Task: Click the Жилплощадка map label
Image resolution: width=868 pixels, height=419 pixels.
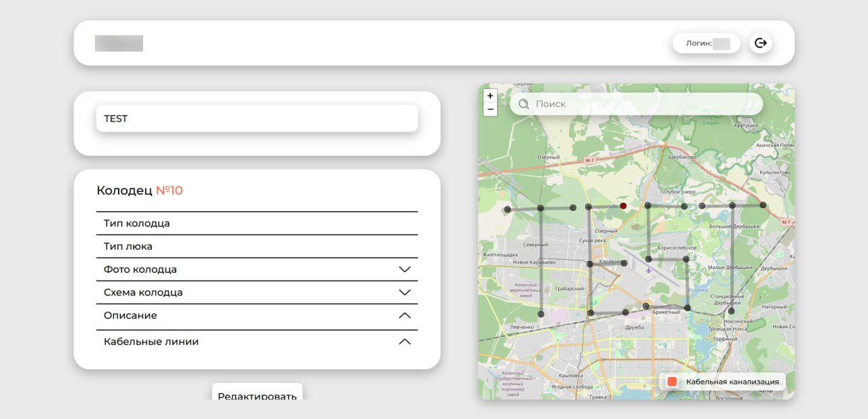Action: pos(499,255)
